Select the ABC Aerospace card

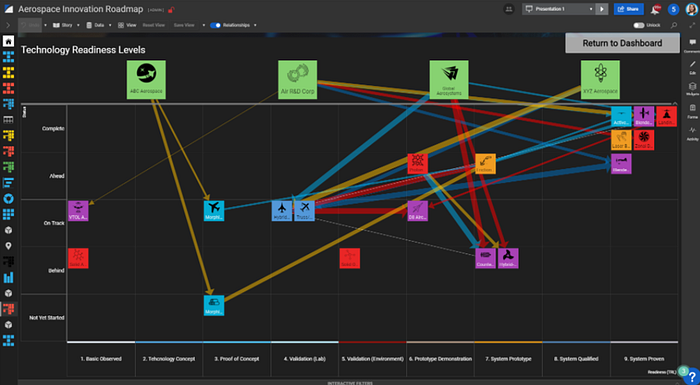[x=146, y=80]
